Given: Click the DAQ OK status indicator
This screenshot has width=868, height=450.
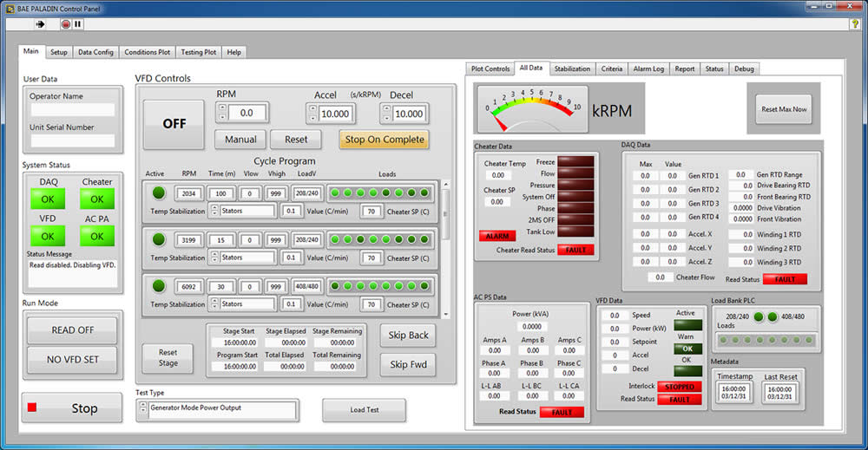Looking at the screenshot, I should (x=48, y=199).
